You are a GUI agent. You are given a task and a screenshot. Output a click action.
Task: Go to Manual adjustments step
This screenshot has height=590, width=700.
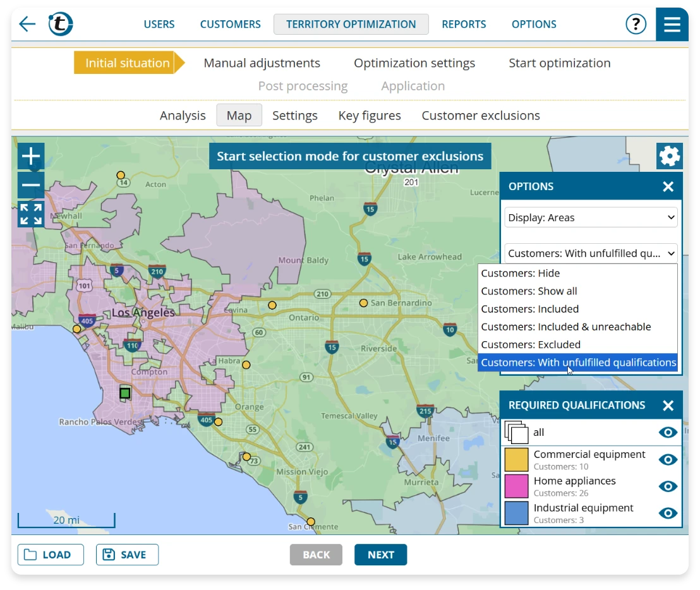coord(262,63)
